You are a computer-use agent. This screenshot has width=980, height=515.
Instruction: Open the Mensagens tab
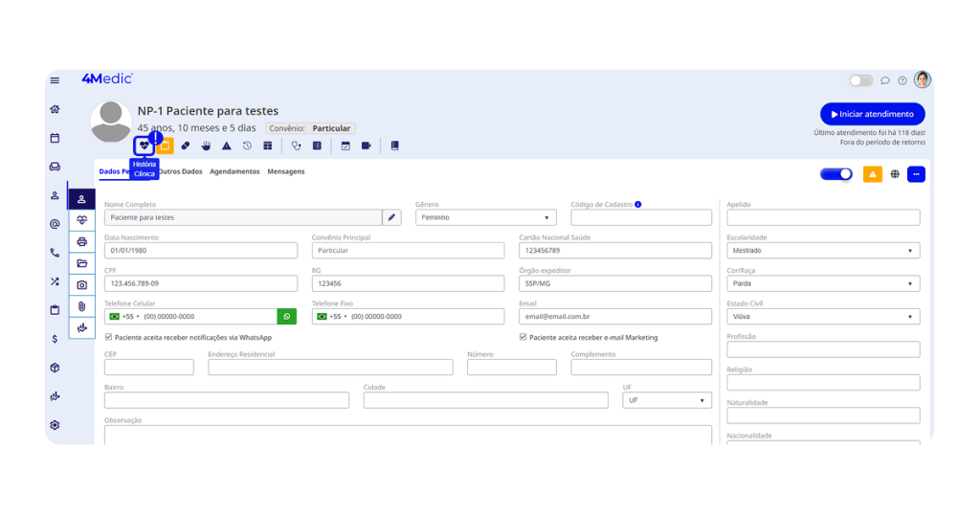(286, 171)
